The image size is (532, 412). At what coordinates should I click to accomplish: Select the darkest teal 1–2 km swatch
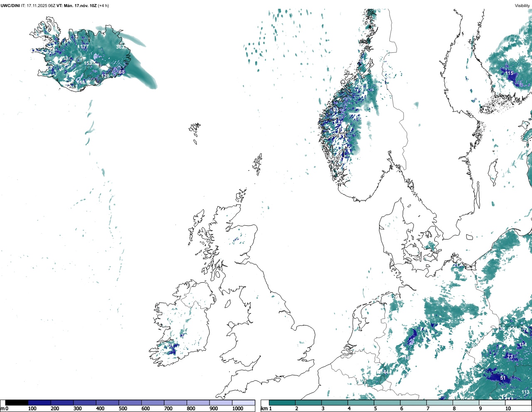pyautogui.click(x=282, y=403)
